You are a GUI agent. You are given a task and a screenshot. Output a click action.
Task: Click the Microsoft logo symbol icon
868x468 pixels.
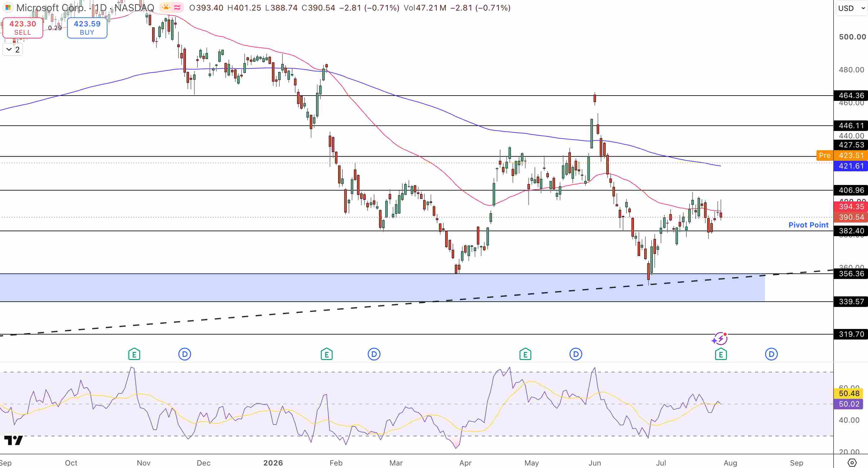8,7
